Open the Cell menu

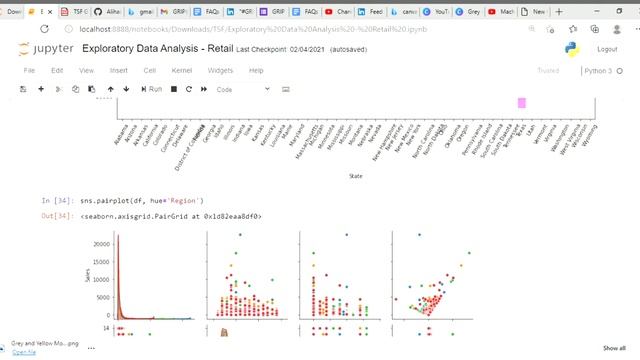click(149, 70)
